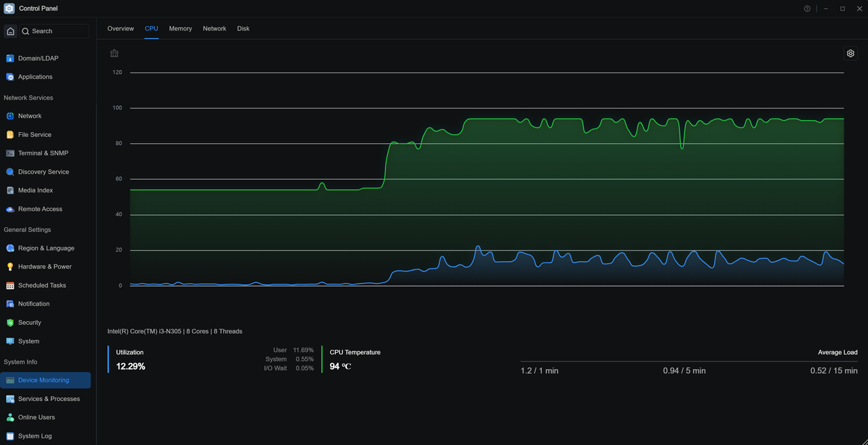Switch to the Memory tab
Image resolution: width=868 pixels, height=445 pixels.
(180, 28)
